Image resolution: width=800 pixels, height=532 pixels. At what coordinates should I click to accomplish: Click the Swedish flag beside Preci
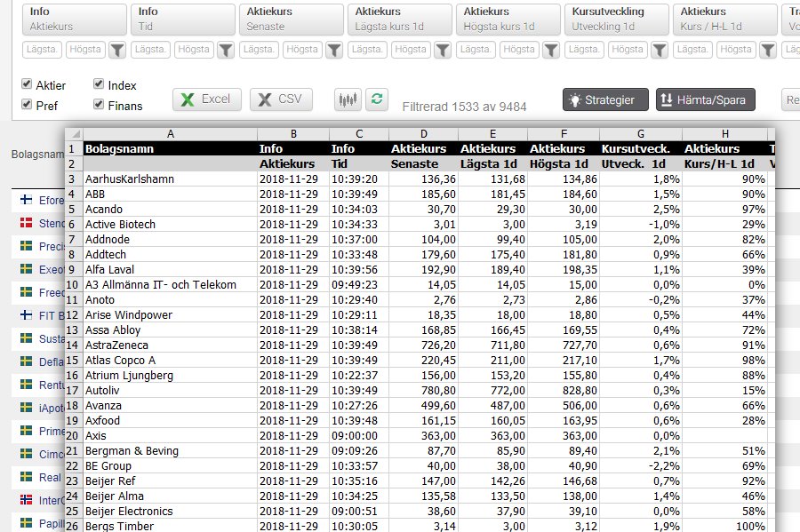pos(26,246)
